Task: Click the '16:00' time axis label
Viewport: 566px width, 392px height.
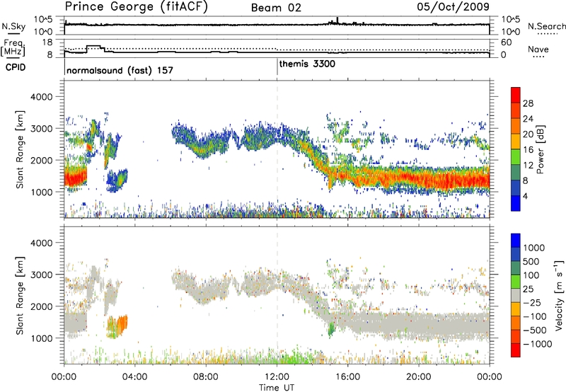Action: [347, 376]
